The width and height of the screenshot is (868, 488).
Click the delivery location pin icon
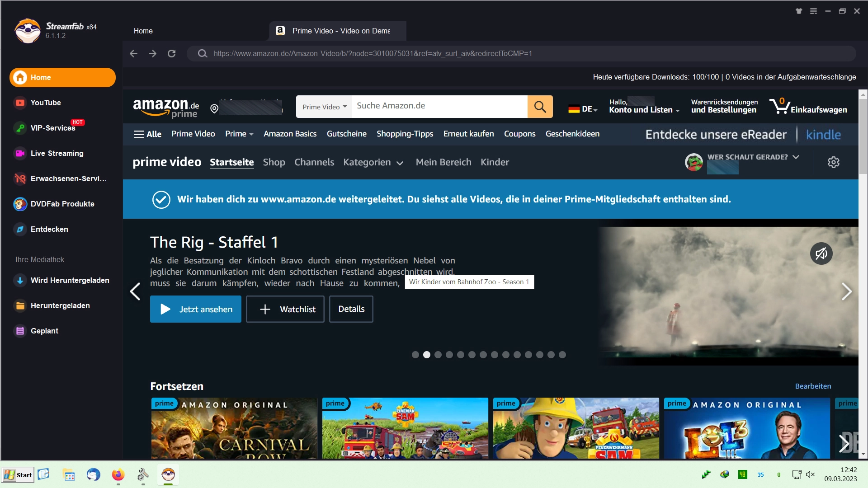pyautogui.click(x=214, y=108)
